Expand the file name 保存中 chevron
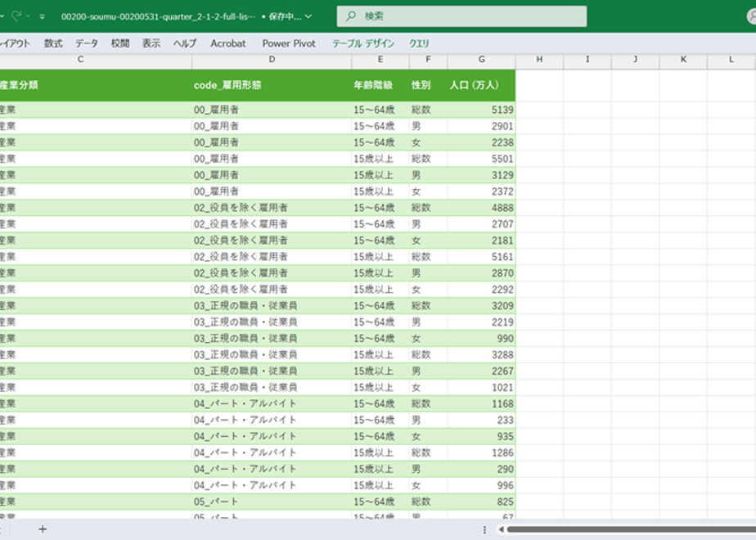The width and height of the screenshot is (756, 540). [x=308, y=16]
